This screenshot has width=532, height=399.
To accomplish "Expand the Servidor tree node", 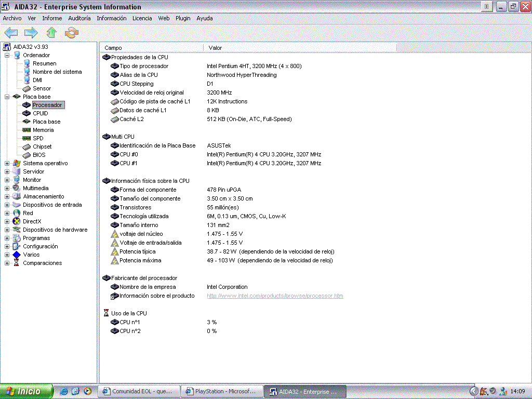I will [7, 171].
